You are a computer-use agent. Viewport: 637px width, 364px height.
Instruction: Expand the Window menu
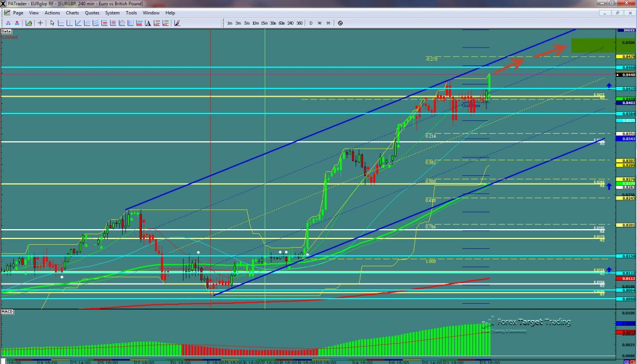tap(151, 13)
